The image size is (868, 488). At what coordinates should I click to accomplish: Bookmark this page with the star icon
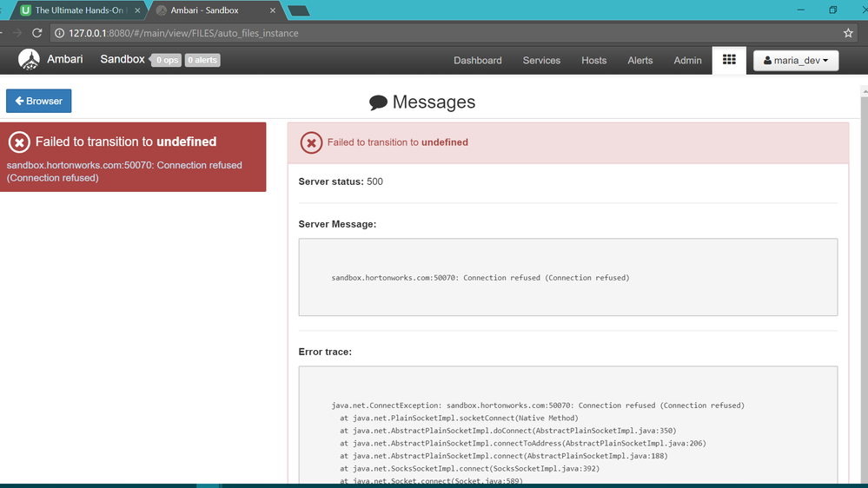tap(848, 33)
